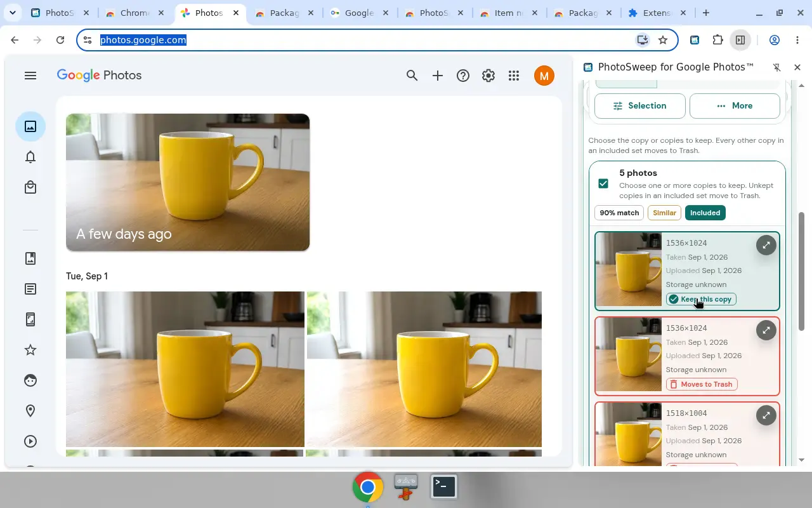The image size is (812, 508).
Task: Open Favorites star in the left sidebar
Action: tap(30, 350)
